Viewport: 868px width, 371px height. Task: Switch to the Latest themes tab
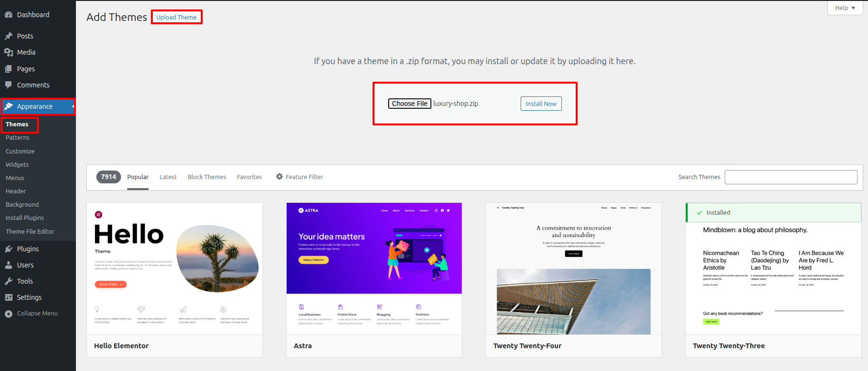click(168, 177)
